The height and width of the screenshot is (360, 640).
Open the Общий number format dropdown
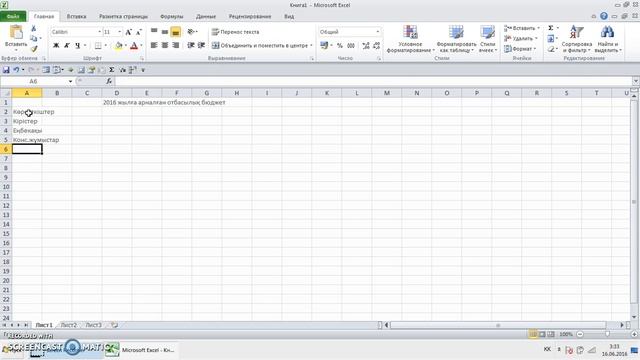378,31
